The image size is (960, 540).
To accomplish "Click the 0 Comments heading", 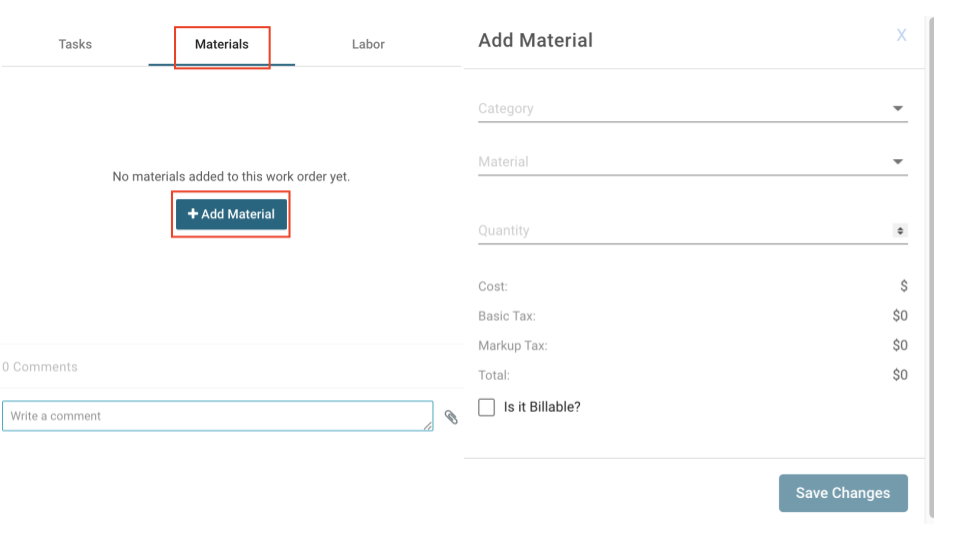I will (x=40, y=367).
